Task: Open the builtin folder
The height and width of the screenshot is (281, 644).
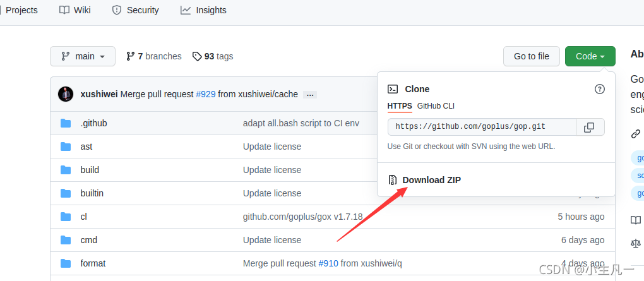Action: [92, 193]
